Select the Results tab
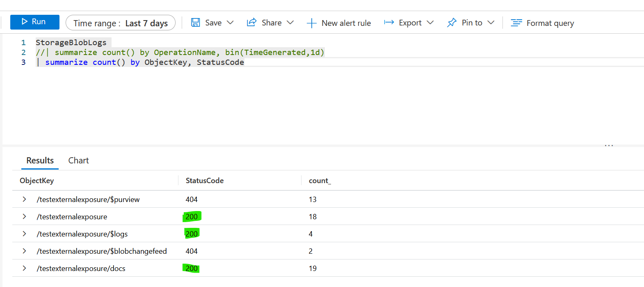The image size is (644, 287). coord(40,161)
